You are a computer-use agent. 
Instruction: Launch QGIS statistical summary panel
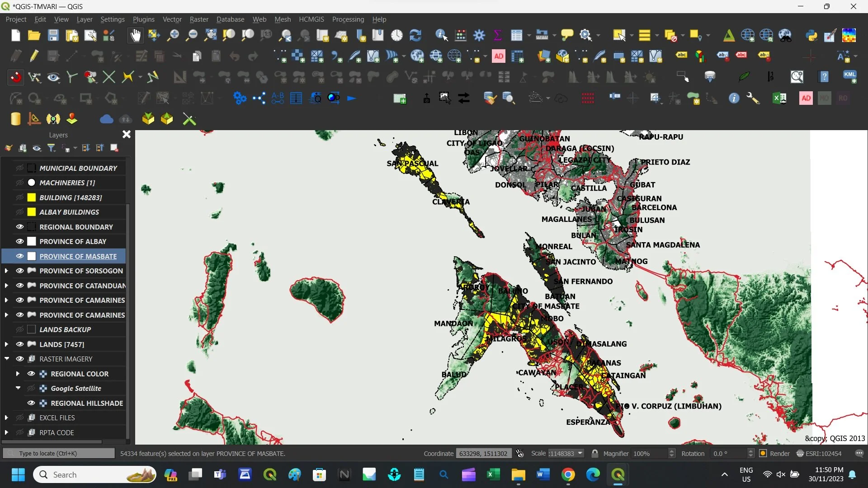[x=498, y=35]
